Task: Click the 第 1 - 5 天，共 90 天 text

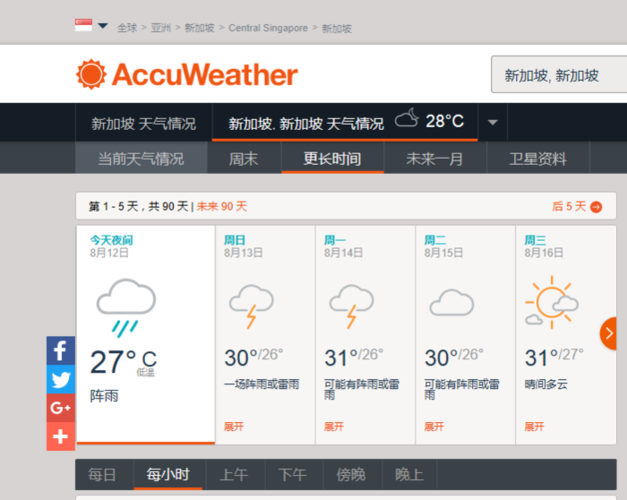Action: click(138, 206)
